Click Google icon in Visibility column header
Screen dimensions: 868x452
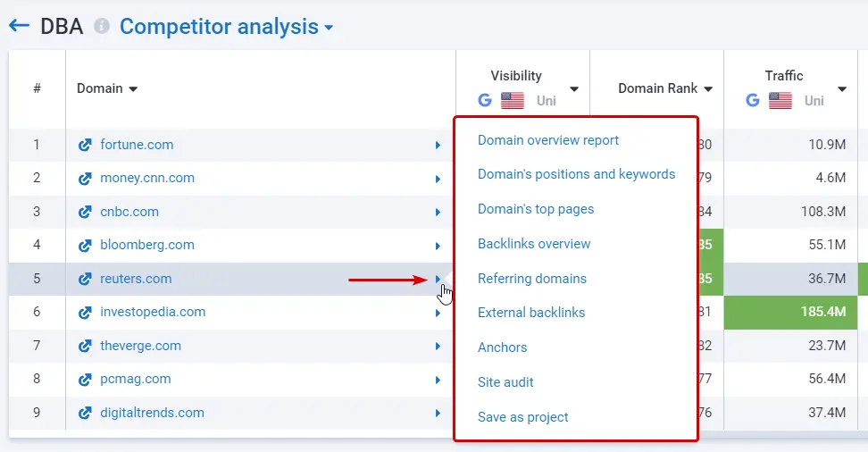pos(485,100)
